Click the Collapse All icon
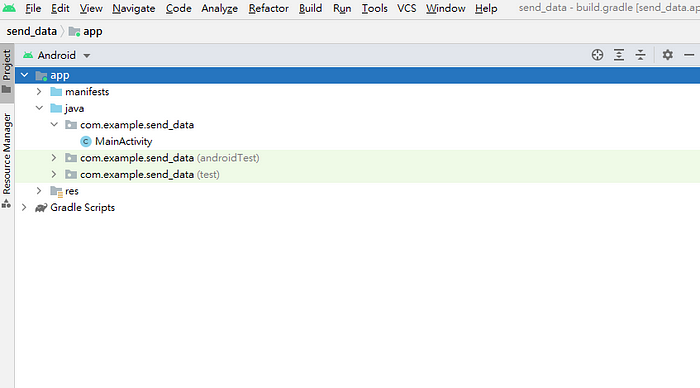The height and width of the screenshot is (388, 700). coord(640,55)
